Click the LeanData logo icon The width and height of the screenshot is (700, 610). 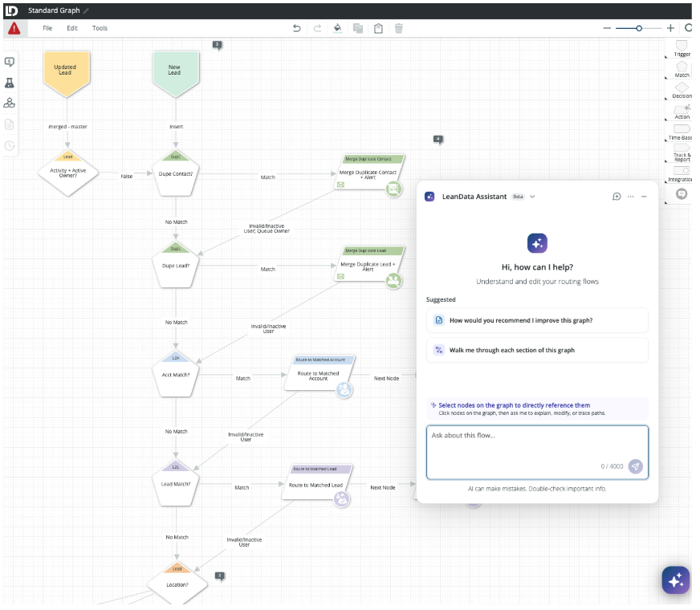[x=11, y=10]
